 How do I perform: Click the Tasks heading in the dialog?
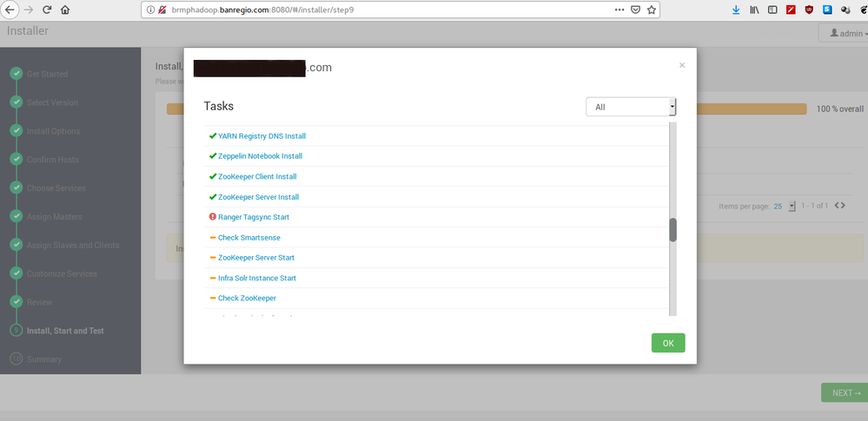click(219, 106)
